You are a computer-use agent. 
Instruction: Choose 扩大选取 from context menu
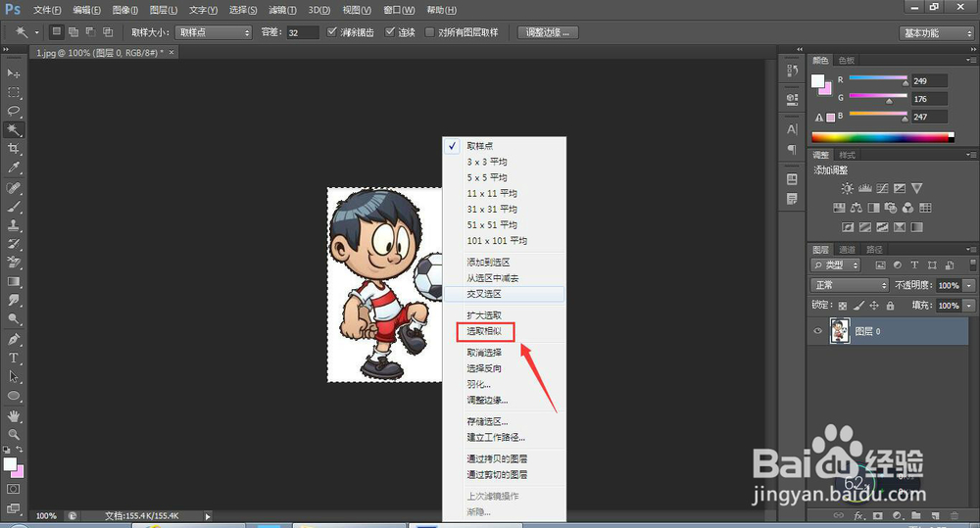click(484, 314)
